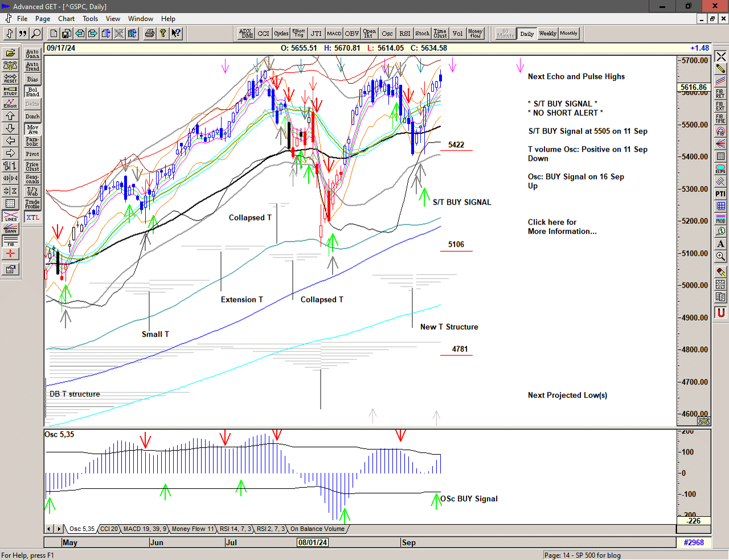The height and width of the screenshot is (560, 729).
Task: Click the Print icon in the toolbar
Action: click(149, 34)
